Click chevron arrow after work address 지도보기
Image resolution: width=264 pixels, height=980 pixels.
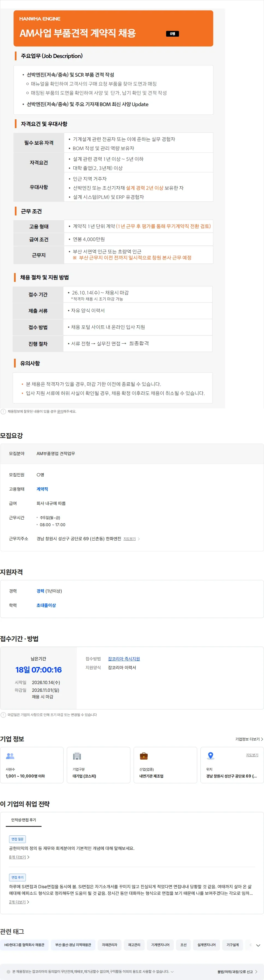click(139, 539)
